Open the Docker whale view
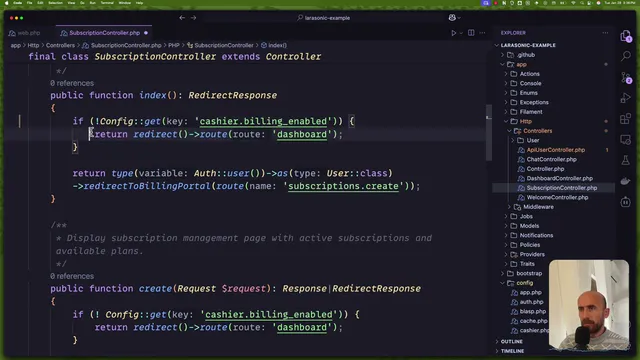 625,181
